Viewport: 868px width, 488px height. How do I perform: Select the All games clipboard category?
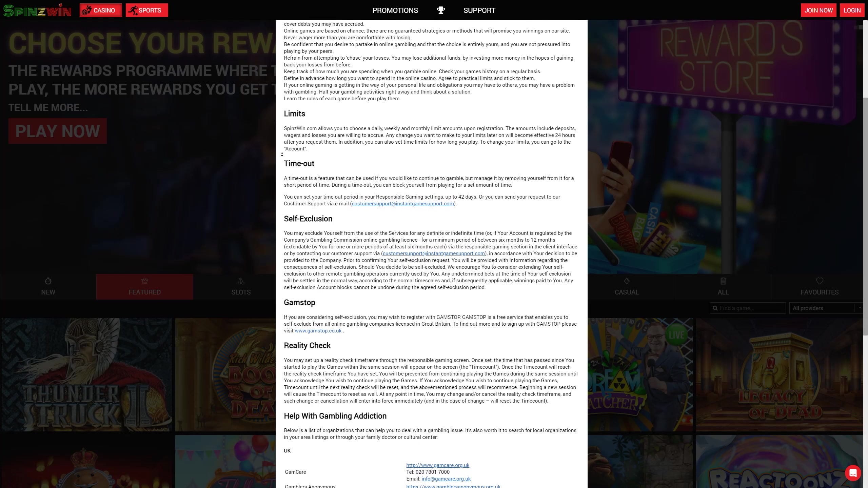pyautogui.click(x=723, y=287)
